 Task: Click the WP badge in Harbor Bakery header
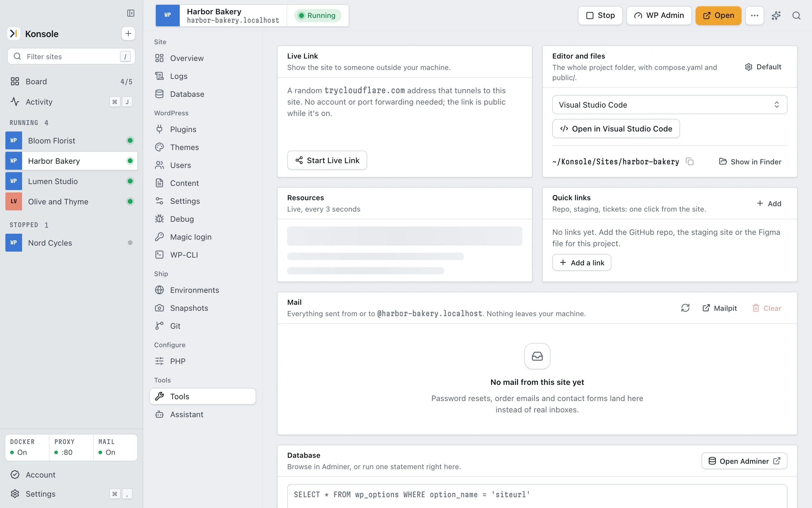(x=167, y=16)
